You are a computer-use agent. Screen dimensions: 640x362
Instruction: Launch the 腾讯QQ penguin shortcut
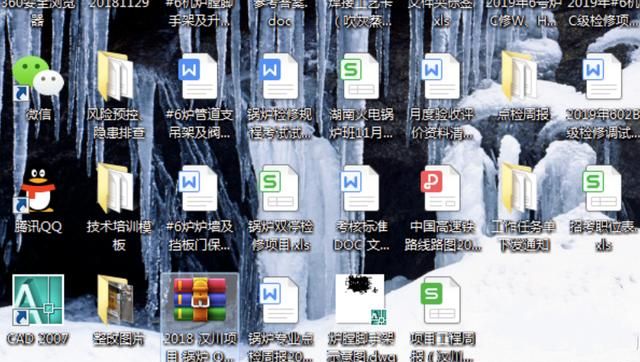click(x=38, y=190)
